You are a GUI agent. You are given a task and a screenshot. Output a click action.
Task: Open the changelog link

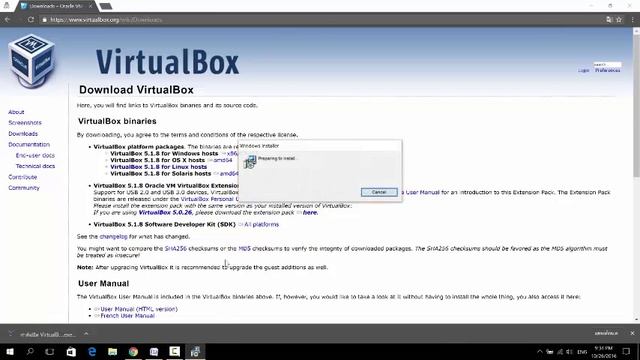tap(113, 236)
